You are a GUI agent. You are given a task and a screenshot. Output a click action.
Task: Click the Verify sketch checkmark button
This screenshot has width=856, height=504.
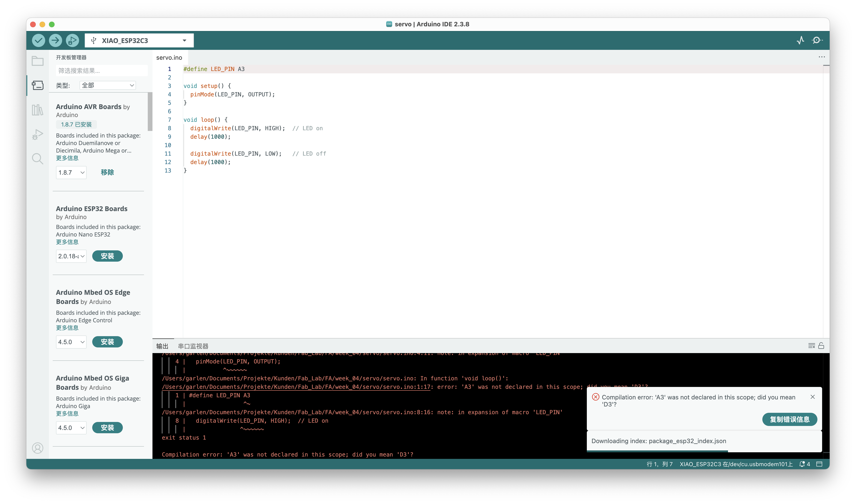pos(38,40)
